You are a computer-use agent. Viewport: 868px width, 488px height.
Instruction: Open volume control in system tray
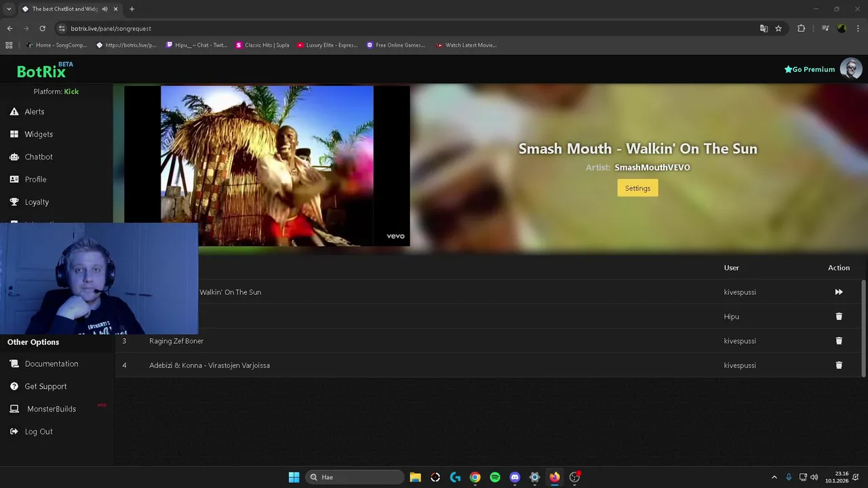[814, 477]
